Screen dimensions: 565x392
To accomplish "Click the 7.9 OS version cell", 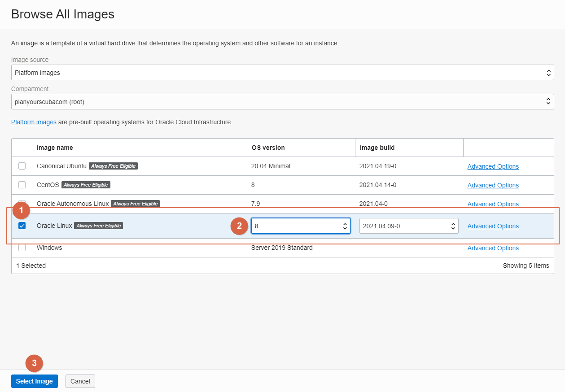I will tap(255, 204).
